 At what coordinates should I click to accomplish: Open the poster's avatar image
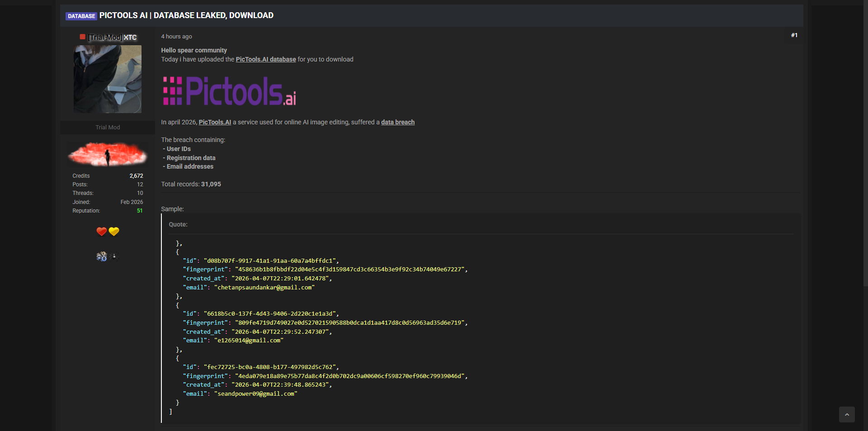[108, 79]
